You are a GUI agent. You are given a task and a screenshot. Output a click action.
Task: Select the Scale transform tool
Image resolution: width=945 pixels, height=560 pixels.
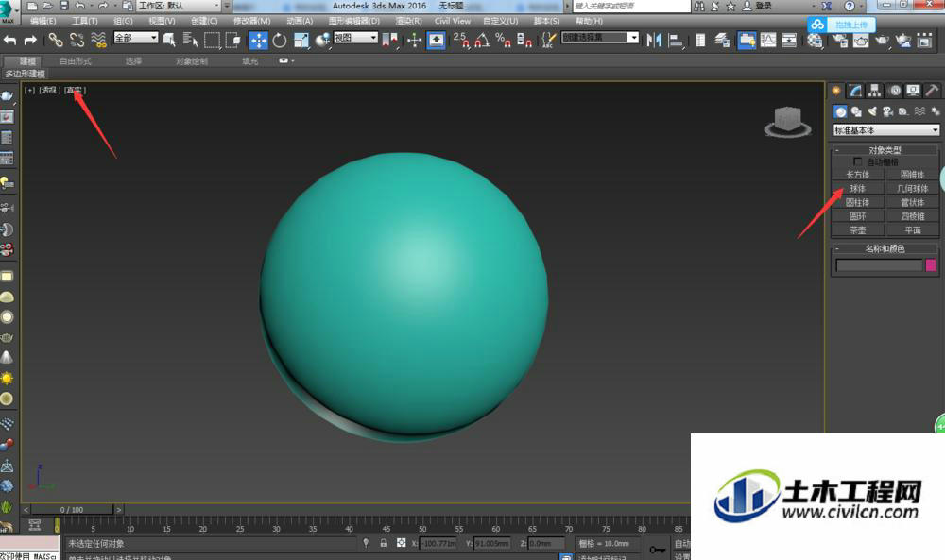pyautogui.click(x=301, y=41)
